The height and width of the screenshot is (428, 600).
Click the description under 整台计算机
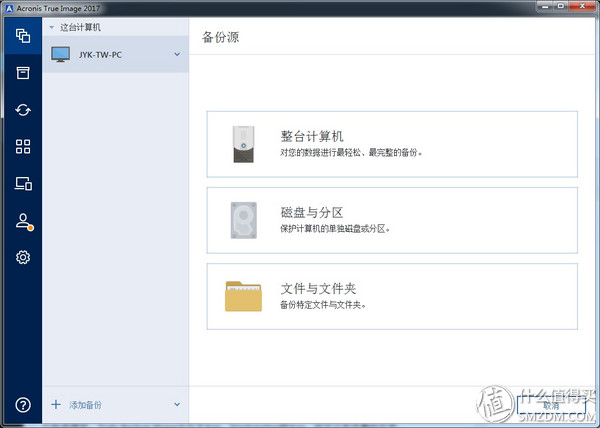pos(351,153)
